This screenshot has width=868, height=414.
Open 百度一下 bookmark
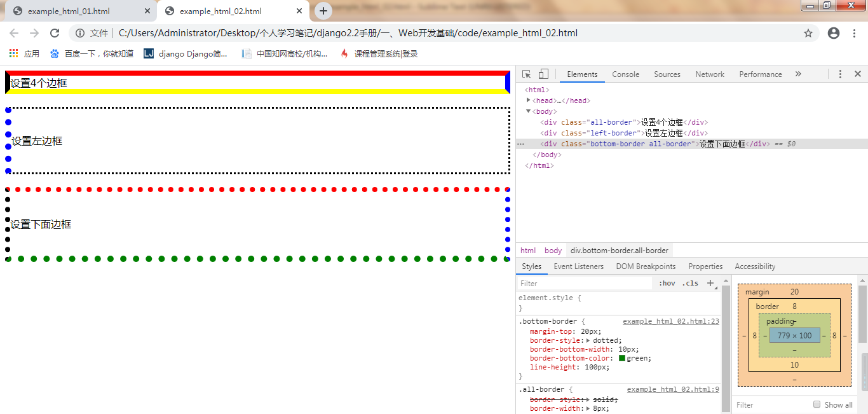(92, 54)
